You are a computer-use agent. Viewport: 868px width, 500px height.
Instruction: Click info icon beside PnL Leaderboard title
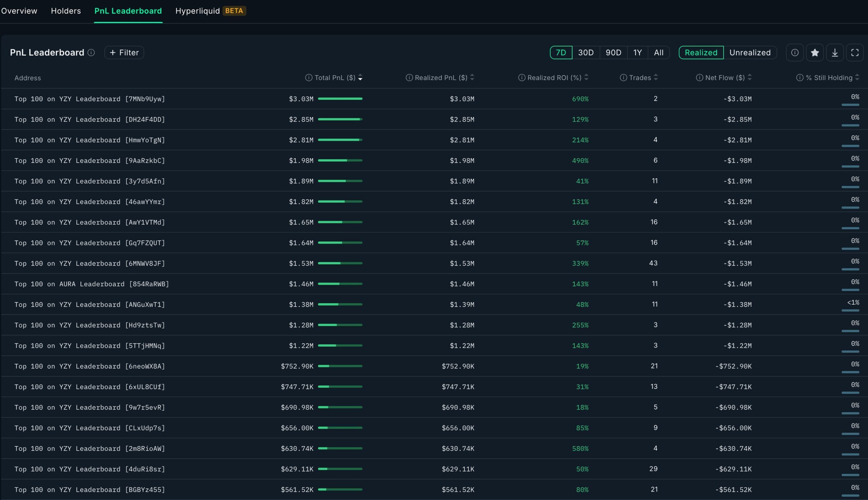pos(91,53)
